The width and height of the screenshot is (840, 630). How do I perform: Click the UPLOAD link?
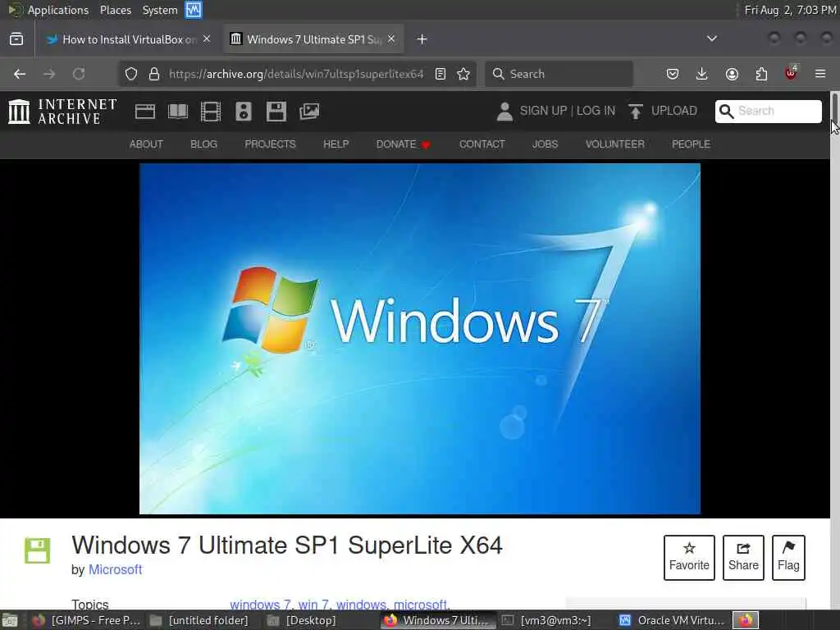(674, 111)
